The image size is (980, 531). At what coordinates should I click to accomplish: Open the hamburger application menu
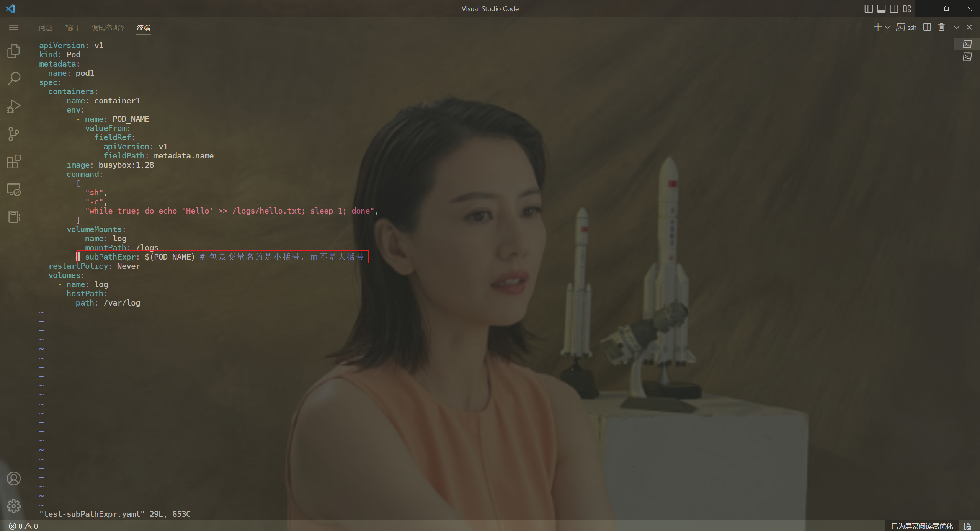click(14, 28)
